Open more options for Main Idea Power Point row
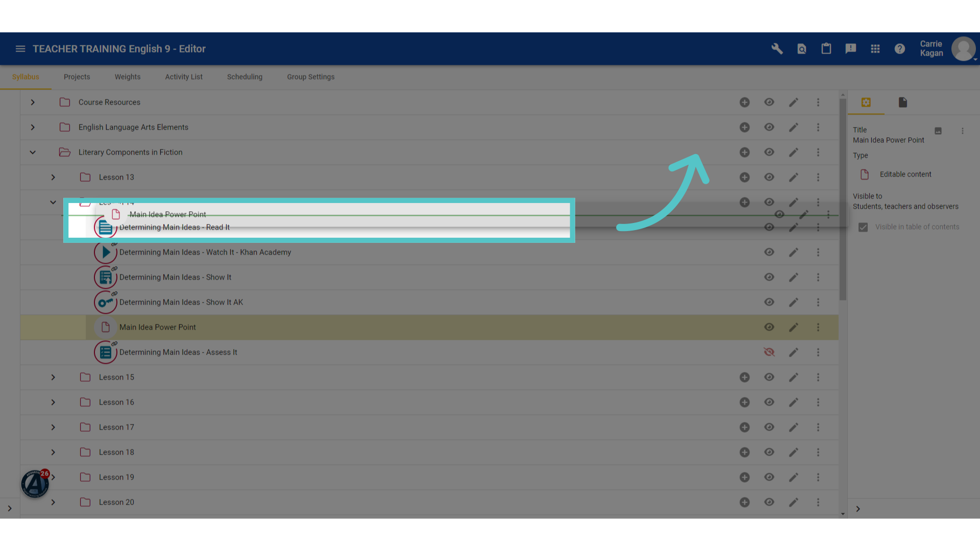Viewport: 980px width, 551px height. coord(818,328)
